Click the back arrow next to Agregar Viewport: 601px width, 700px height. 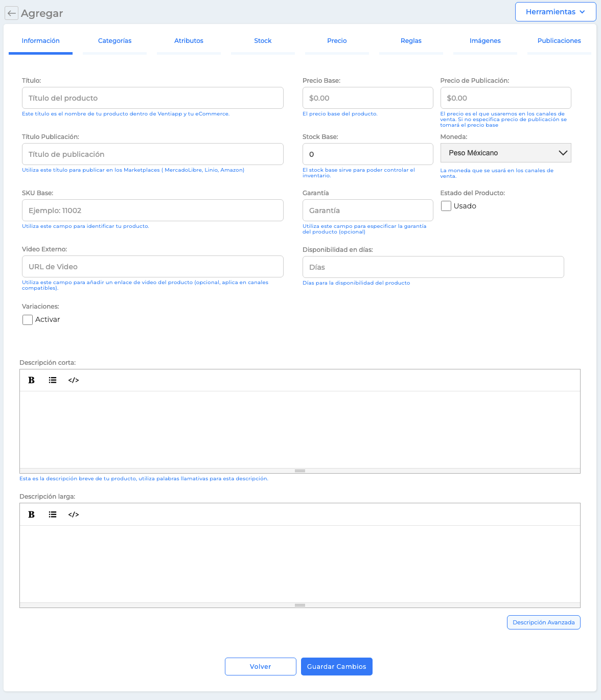pos(11,13)
